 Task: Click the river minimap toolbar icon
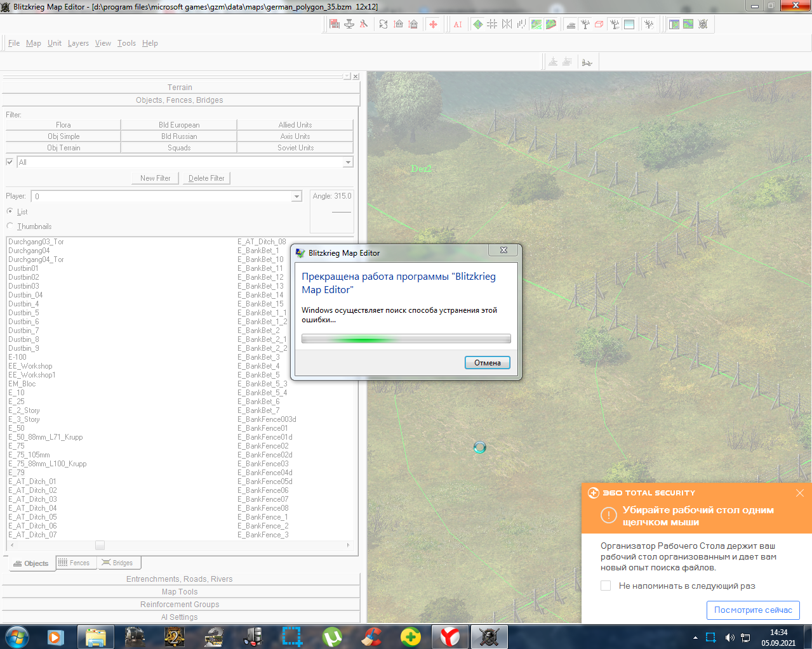click(x=688, y=24)
